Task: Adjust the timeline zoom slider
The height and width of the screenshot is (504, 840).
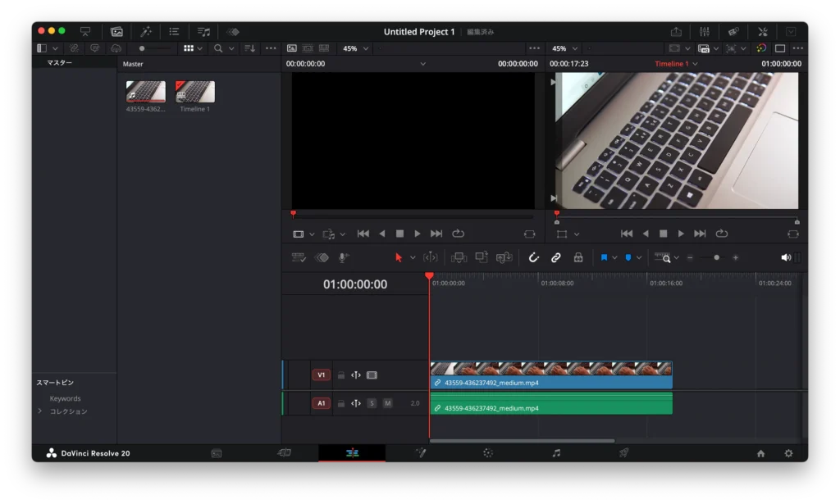Action: (x=716, y=257)
